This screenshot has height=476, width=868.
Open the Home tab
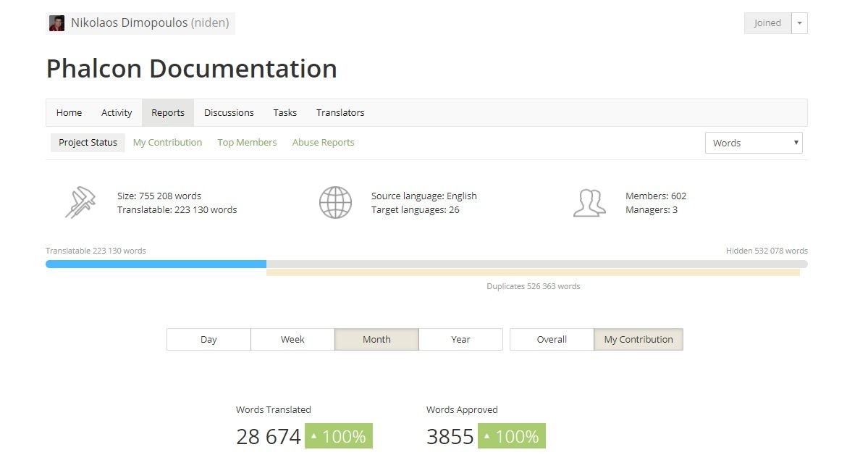pyautogui.click(x=69, y=112)
